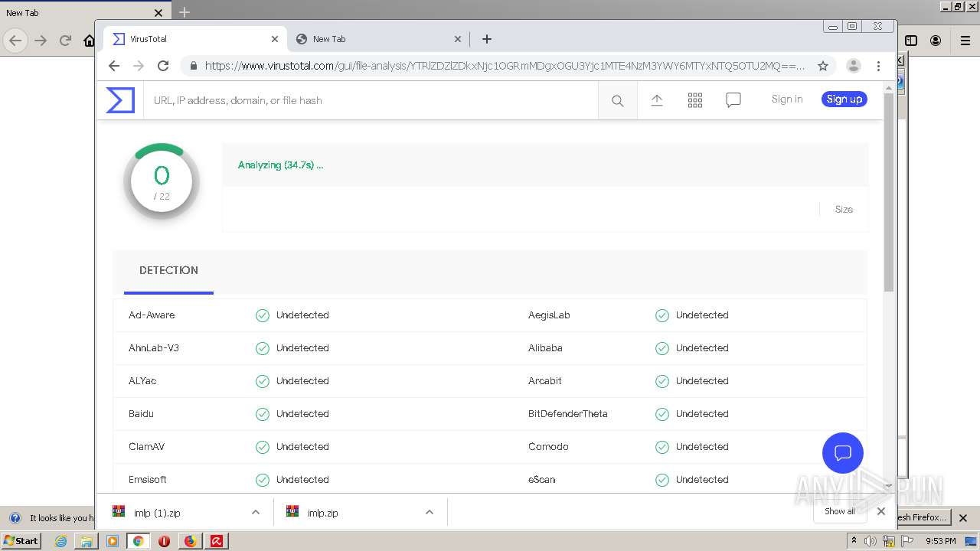Click the Refresh Firefox button
980x551 pixels.
[923, 517]
